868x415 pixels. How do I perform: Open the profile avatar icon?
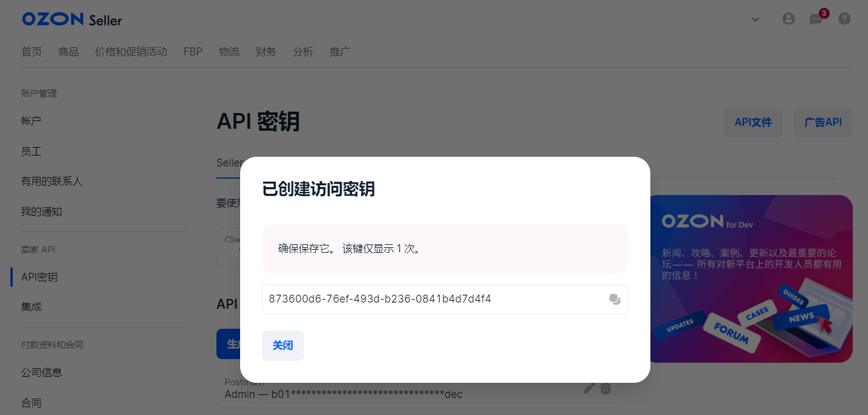pyautogui.click(x=788, y=18)
